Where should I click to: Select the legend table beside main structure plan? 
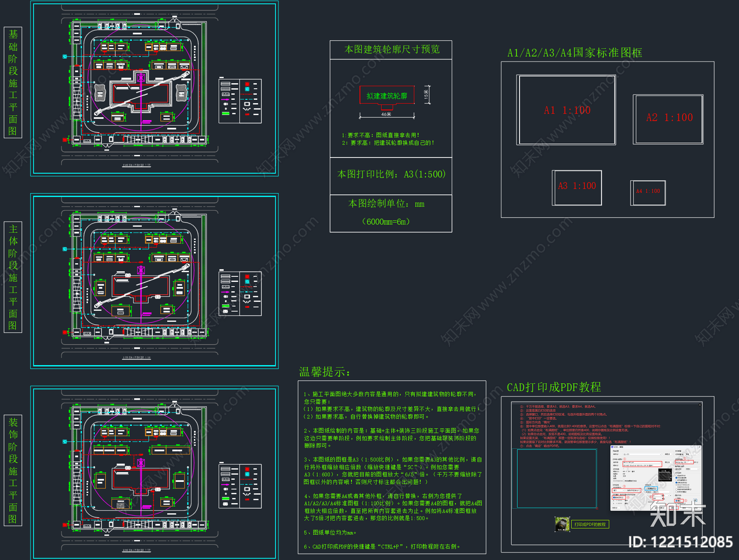(240, 294)
